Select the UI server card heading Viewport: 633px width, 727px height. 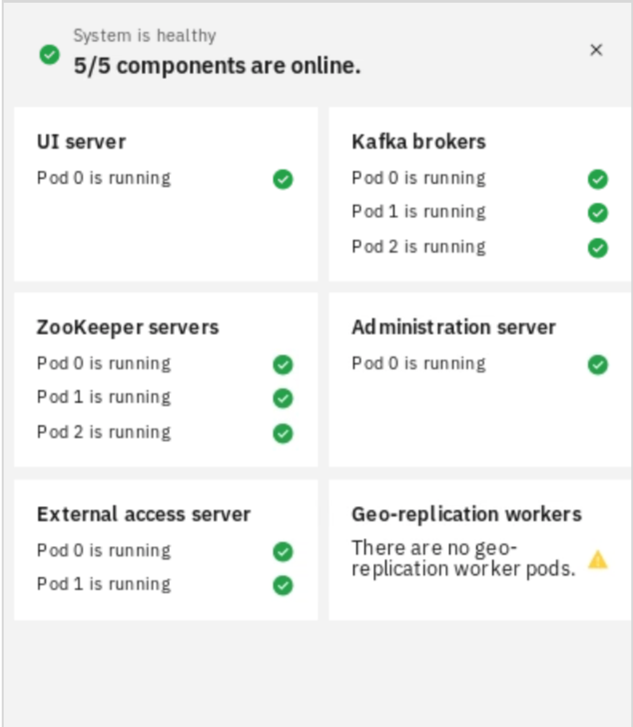pyautogui.click(x=81, y=142)
